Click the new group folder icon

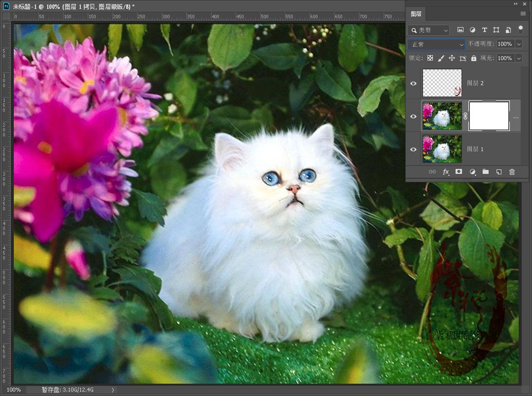click(485, 171)
